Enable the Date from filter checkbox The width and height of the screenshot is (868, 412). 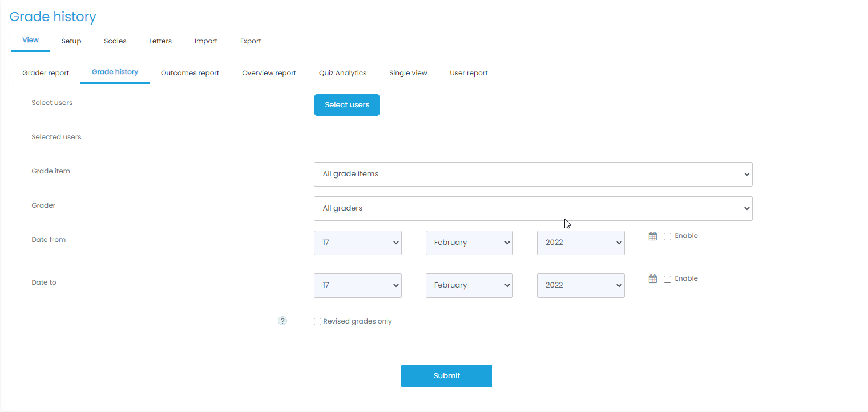pyautogui.click(x=667, y=236)
